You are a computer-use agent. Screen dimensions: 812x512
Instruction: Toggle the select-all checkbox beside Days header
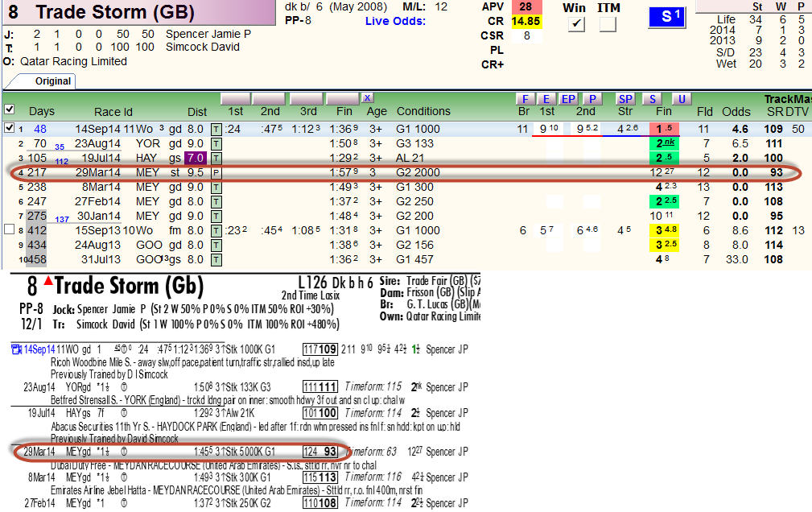tap(9, 109)
